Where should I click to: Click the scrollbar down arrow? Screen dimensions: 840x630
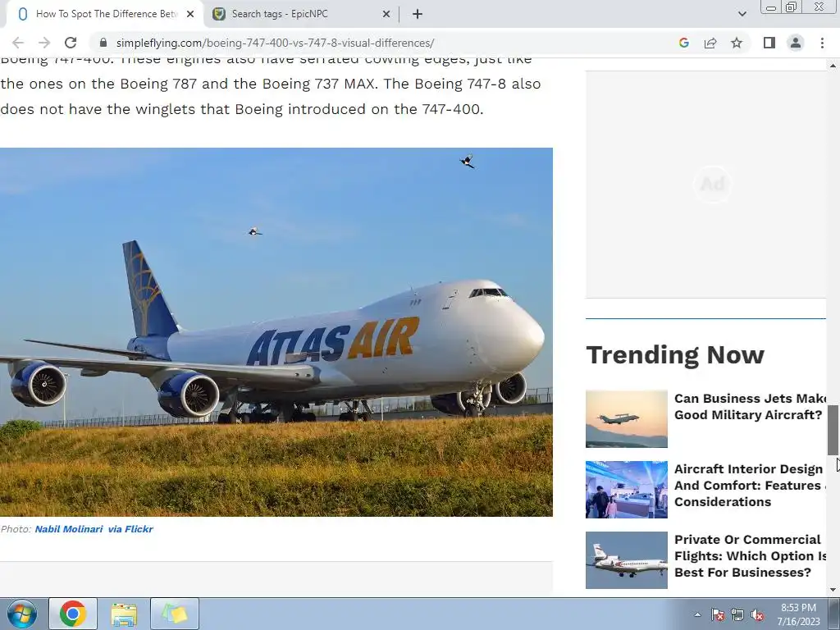click(x=833, y=590)
